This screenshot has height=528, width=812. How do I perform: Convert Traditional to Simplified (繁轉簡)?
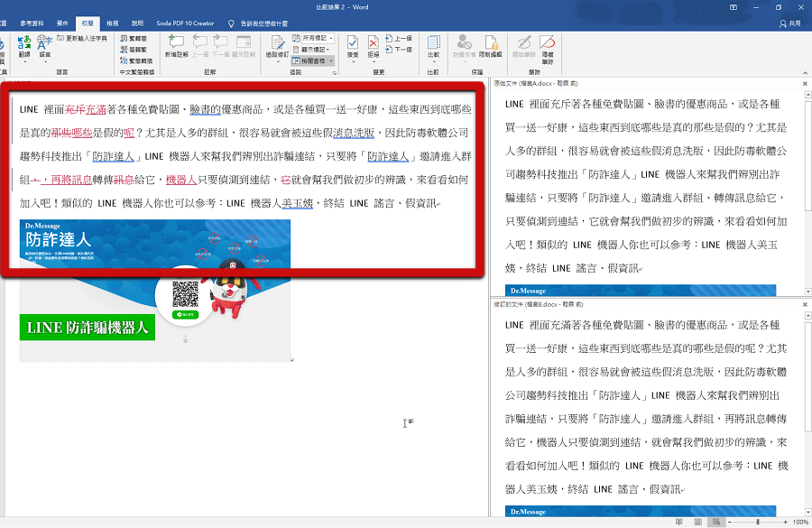tap(134, 38)
